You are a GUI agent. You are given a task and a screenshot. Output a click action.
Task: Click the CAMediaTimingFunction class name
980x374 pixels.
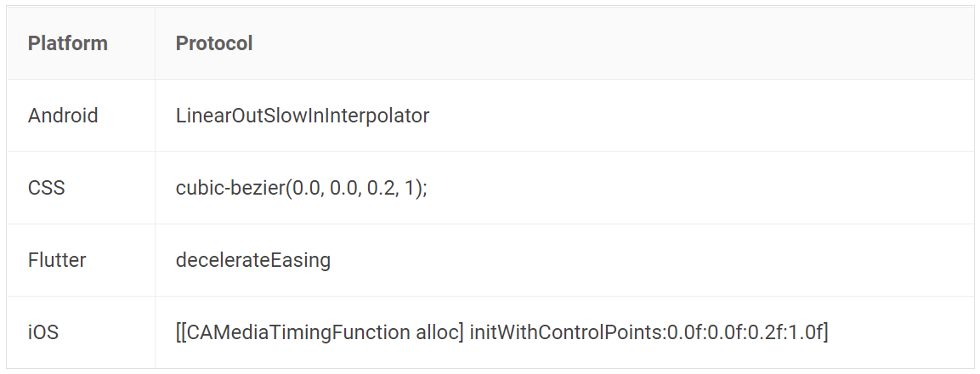[298, 331]
